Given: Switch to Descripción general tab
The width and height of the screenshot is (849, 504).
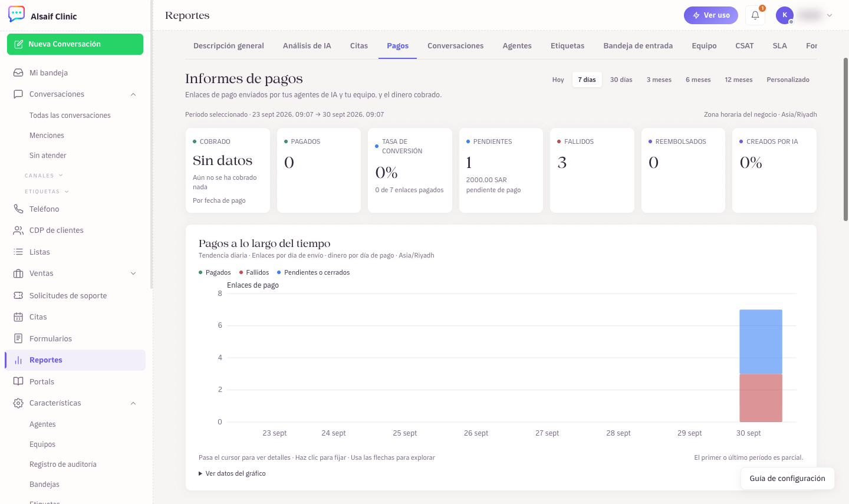Looking at the screenshot, I should pyautogui.click(x=229, y=45).
